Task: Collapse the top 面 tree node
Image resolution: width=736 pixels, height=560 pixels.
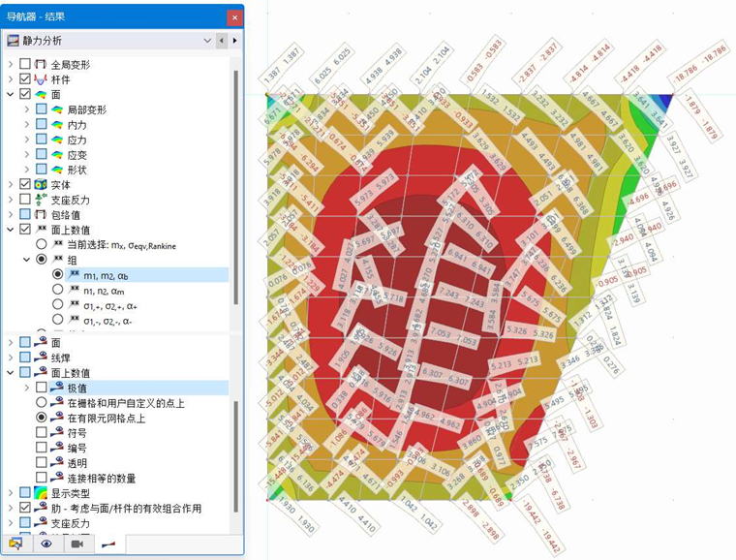Action: 11,94
